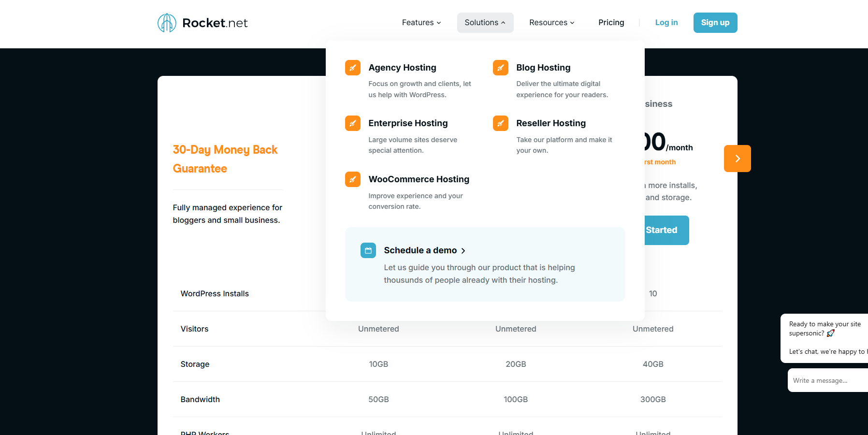Click the rocket icon beside Enterprise Hosting
Screen dimensions: 868x435
pos(352,123)
